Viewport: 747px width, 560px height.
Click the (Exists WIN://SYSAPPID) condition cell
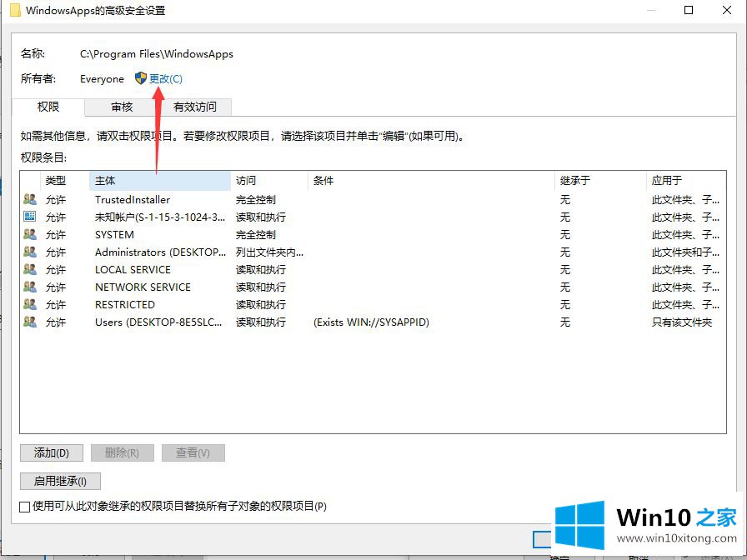tap(371, 322)
